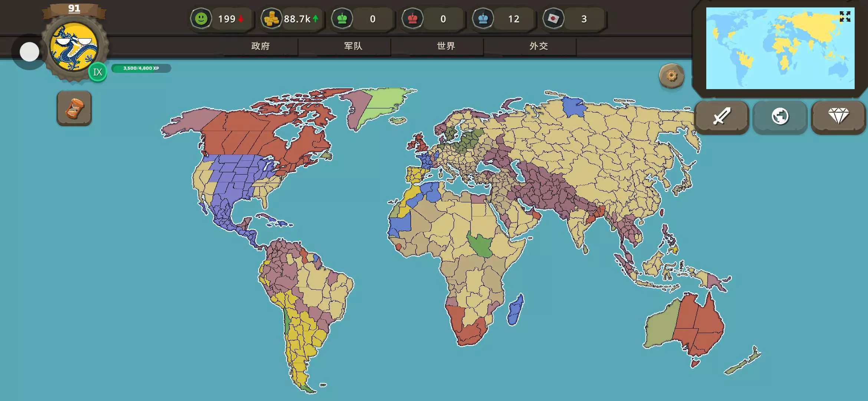Image resolution: width=868 pixels, height=401 pixels.
Task: Click the gear settings icon
Action: [671, 76]
